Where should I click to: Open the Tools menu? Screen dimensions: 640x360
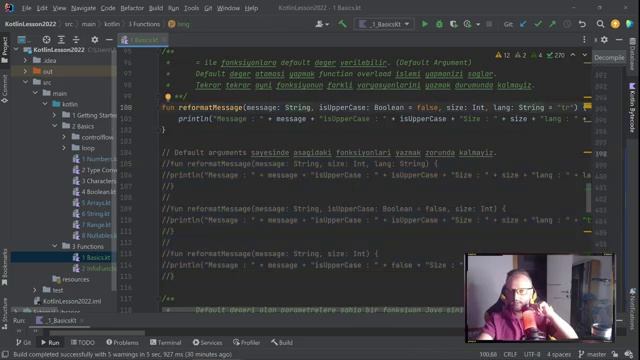[x=191, y=8]
